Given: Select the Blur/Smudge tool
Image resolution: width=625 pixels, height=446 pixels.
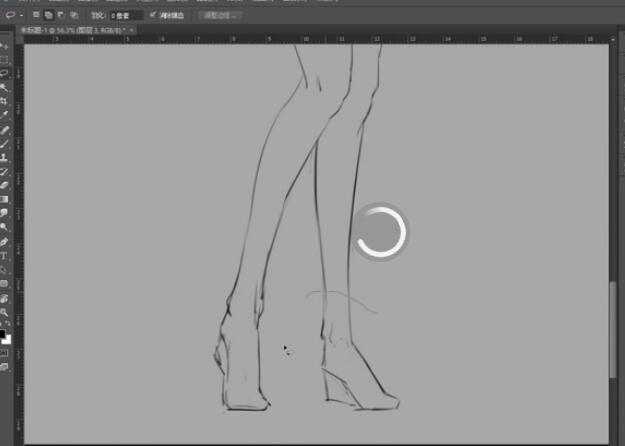Looking at the screenshot, I should (4, 213).
